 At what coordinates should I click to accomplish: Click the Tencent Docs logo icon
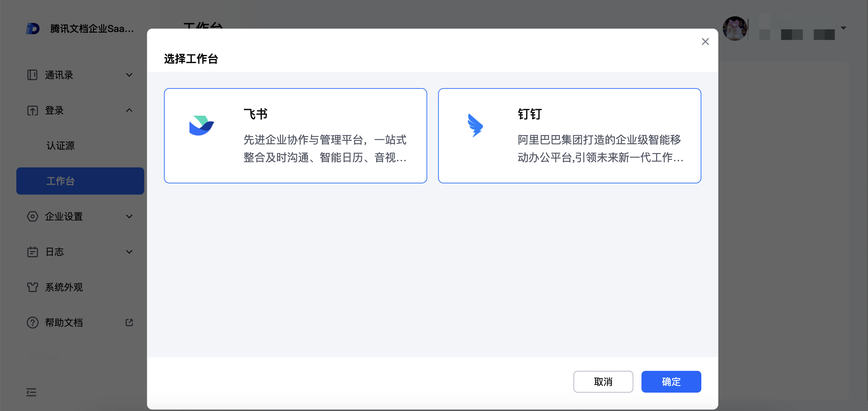click(33, 29)
